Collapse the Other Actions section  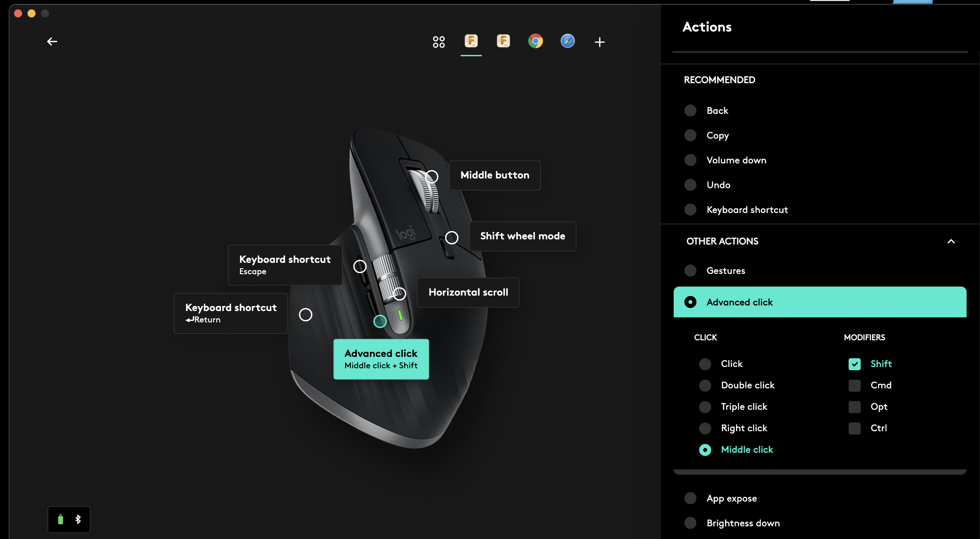(x=951, y=241)
